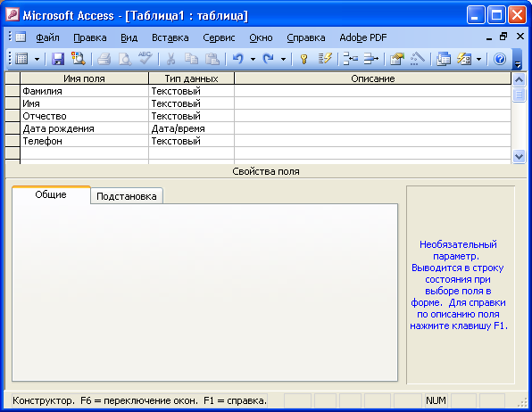532x412 pixels.
Task: Click the data type cell of Телефон
Action: point(191,141)
